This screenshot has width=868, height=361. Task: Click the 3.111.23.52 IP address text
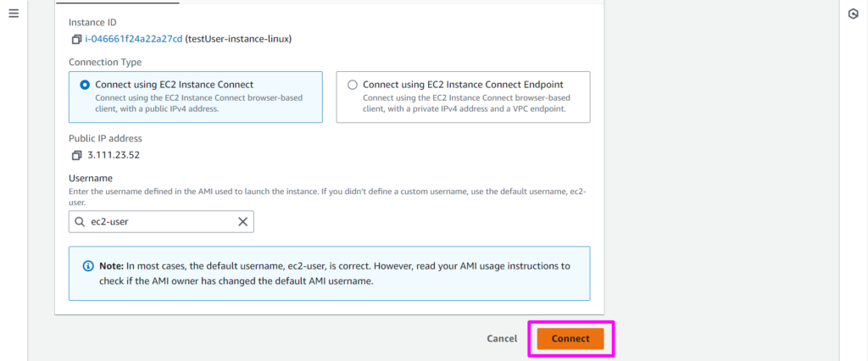click(114, 155)
